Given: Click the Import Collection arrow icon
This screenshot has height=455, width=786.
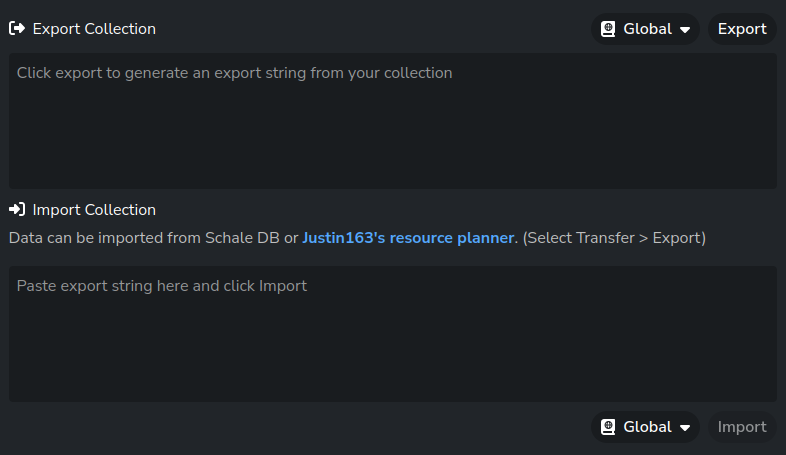Looking at the screenshot, I should (x=16, y=210).
